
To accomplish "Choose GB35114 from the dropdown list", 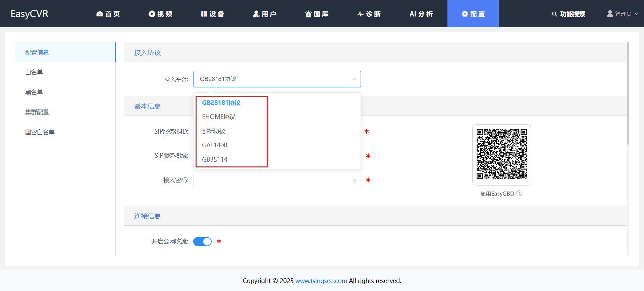I will coord(277,159).
